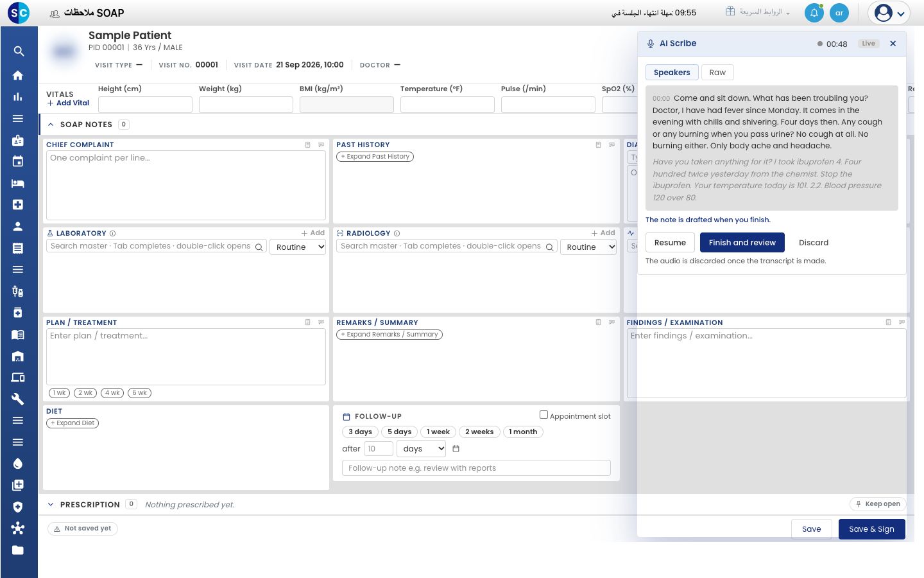The image size is (924, 578).
Task: Open the folder icon in the sidebar
Action: coord(18,550)
